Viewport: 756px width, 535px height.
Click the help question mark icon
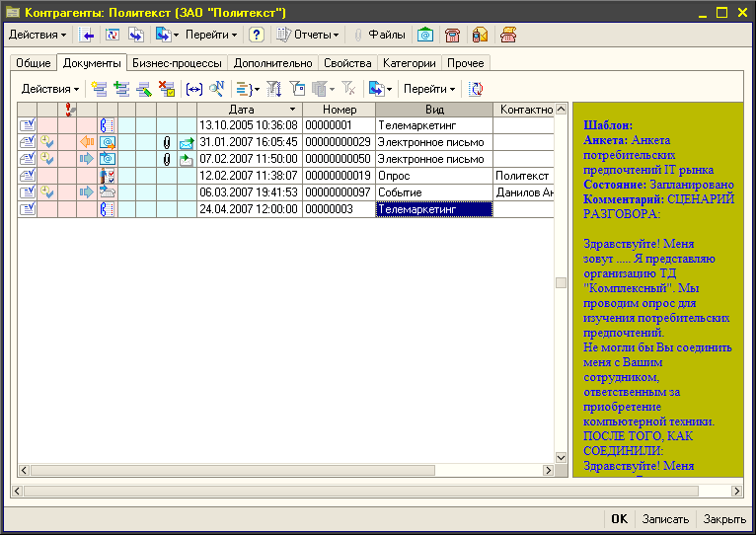pyautogui.click(x=257, y=35)
